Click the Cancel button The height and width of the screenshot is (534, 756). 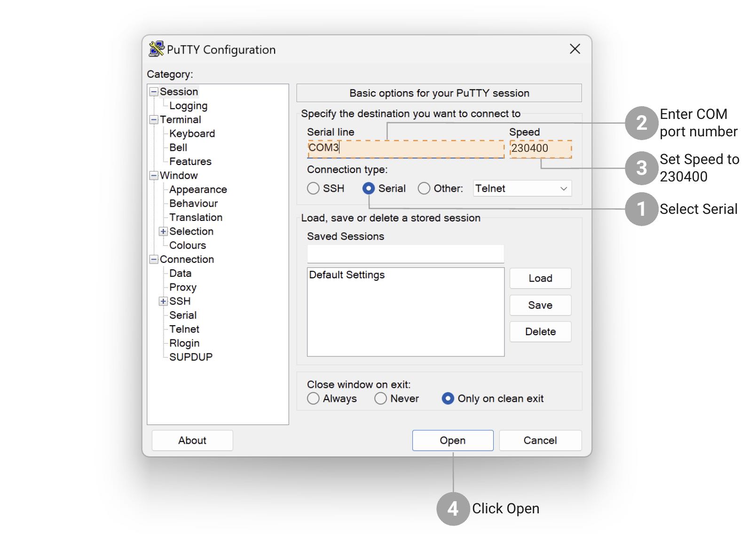pos(540,440)
